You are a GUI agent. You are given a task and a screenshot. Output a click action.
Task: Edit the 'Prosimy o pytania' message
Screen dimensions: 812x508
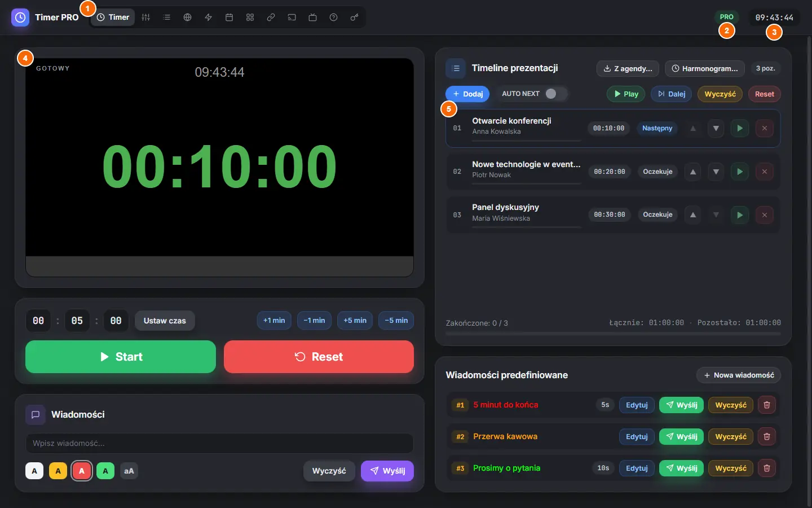(x=637, y=468)
